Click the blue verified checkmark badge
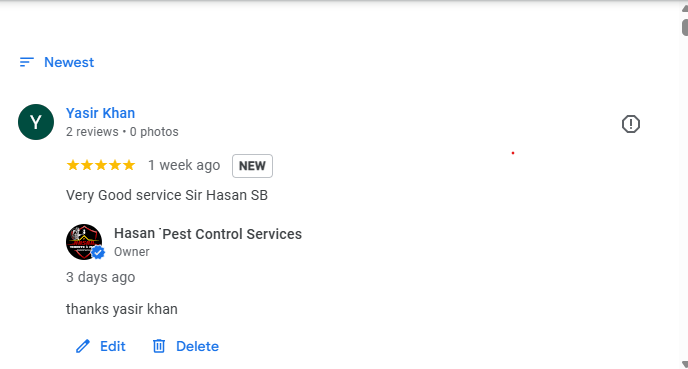 pos(98,252)
